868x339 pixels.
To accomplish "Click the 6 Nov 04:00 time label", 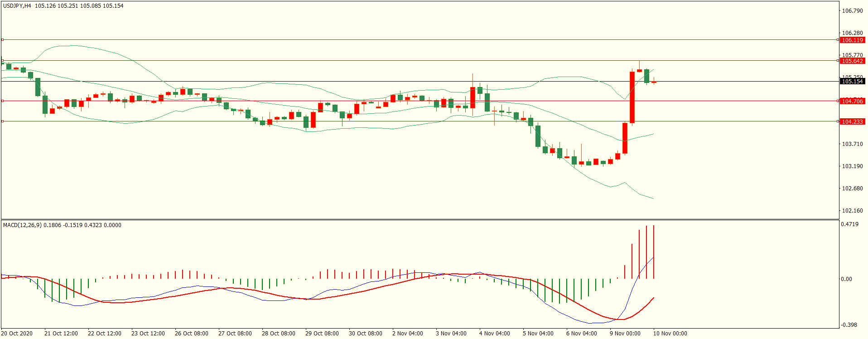I will [x=582, y=333].
